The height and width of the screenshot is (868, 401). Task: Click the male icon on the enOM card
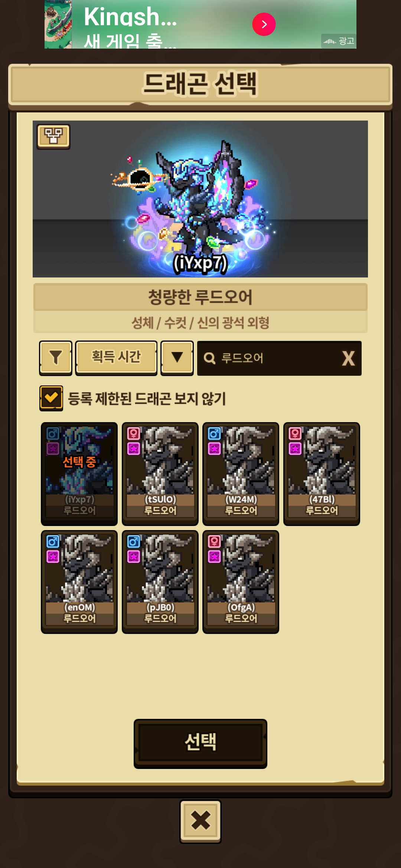[x=53, y=542]
